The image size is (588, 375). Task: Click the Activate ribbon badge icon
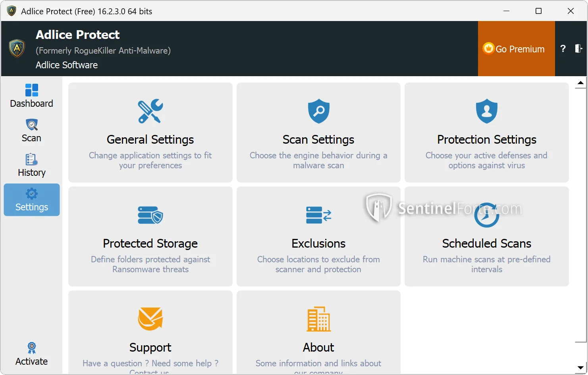pyautogui.click(x=32, y=348)
